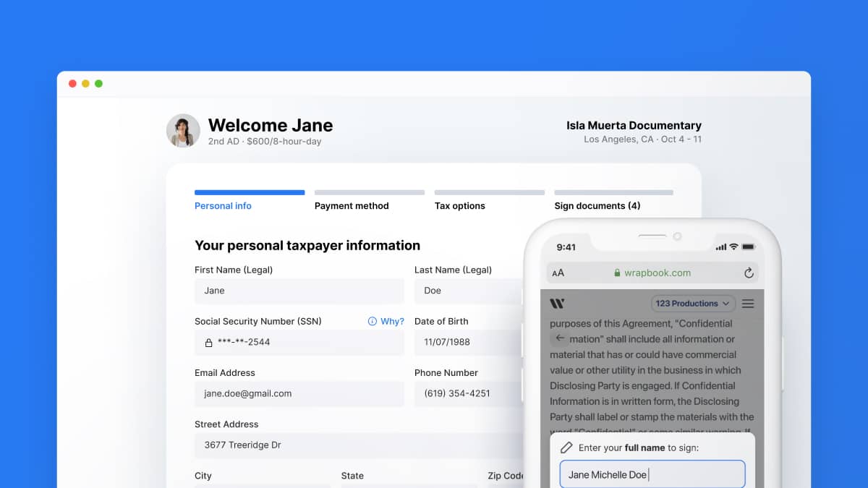Go to the Tax options step
The image size is (868, 488).
(x=459, y=206)
